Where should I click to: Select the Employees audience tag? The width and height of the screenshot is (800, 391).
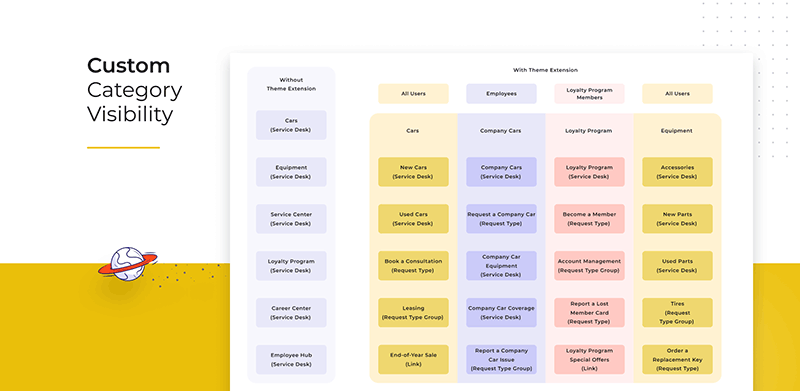pos(501,94)
